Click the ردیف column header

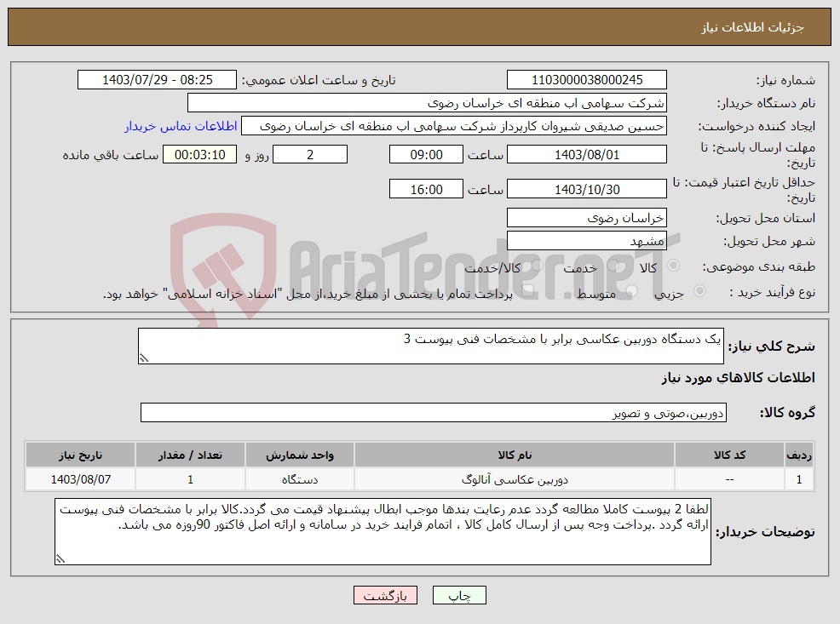tap(799, 455)
